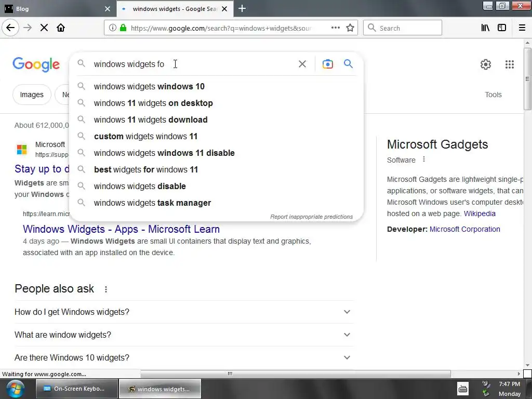Open page actions three-dot menu in address bar
This screenshot has width=532, height=399.
point(335,28)
